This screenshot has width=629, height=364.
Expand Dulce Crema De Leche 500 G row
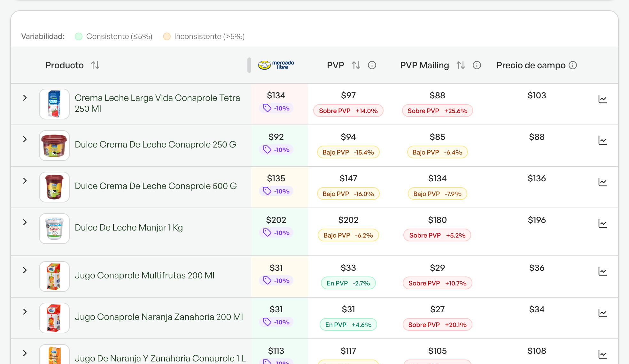click(x=25, y=181)
